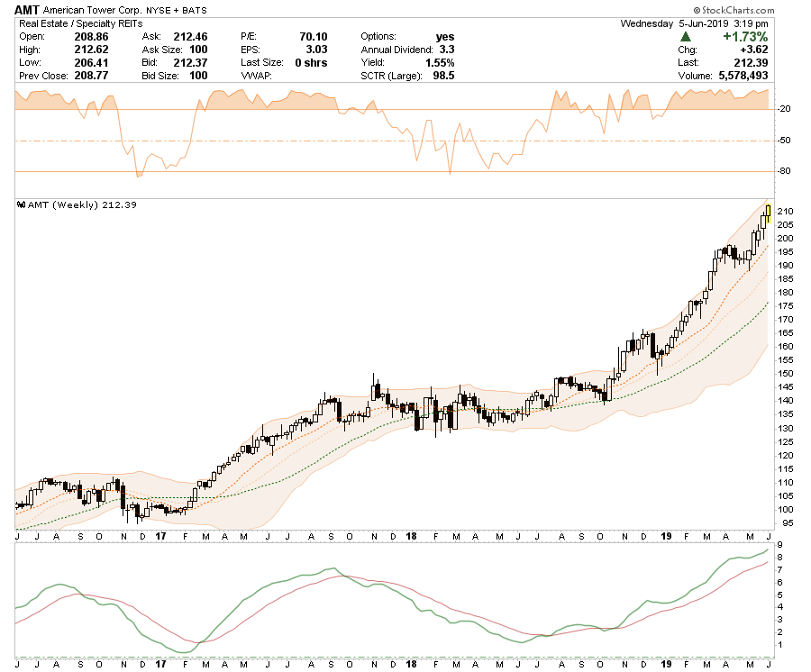This screenshot has height=672, width=811.
Task: Click the percent change +1.73%
Action: tap(745, 37)
